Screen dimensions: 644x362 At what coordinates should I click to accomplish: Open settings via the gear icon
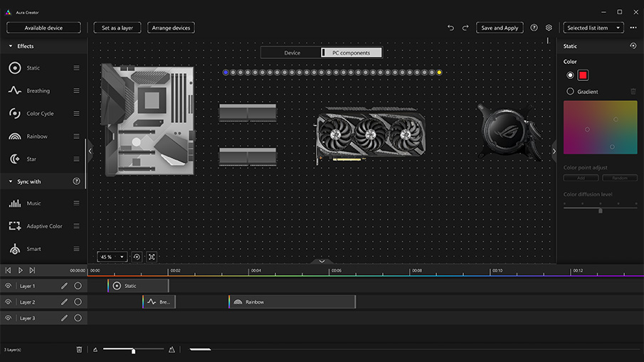pos(549,28)
